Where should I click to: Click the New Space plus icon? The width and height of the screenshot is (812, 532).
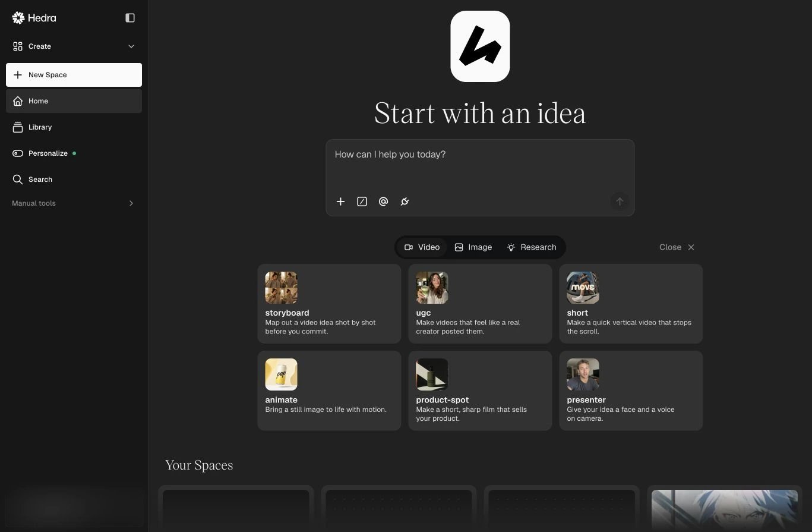[x=18, y=75]
